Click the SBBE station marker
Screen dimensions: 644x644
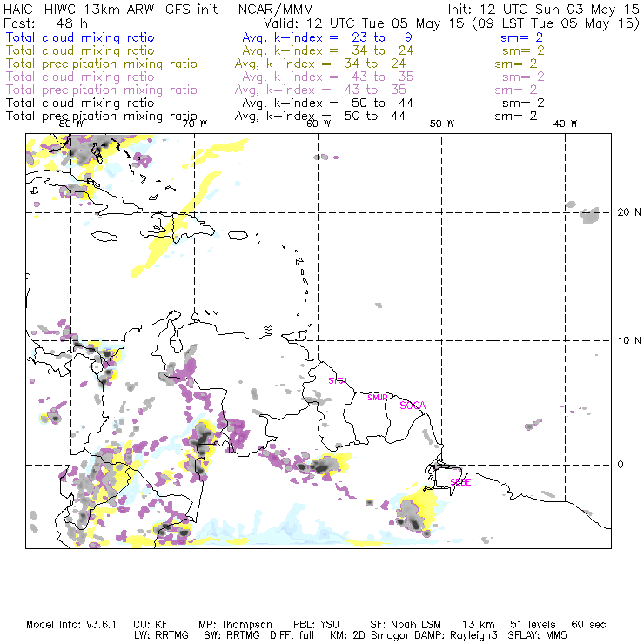460,482
